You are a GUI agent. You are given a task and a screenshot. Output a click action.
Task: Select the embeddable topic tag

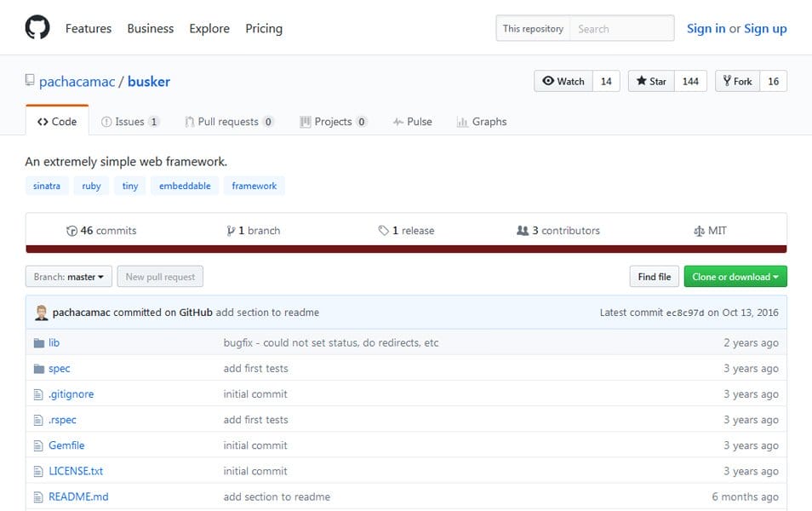[185, 186]
